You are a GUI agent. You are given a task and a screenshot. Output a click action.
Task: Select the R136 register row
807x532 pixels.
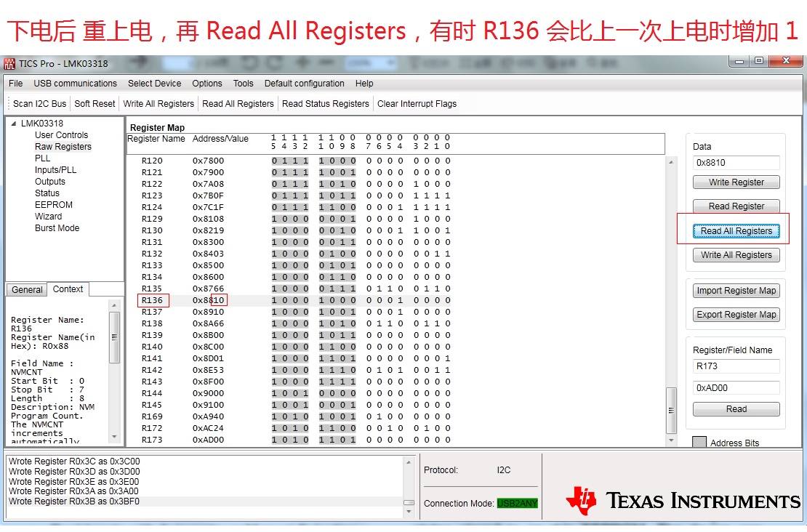coord(396,300)
